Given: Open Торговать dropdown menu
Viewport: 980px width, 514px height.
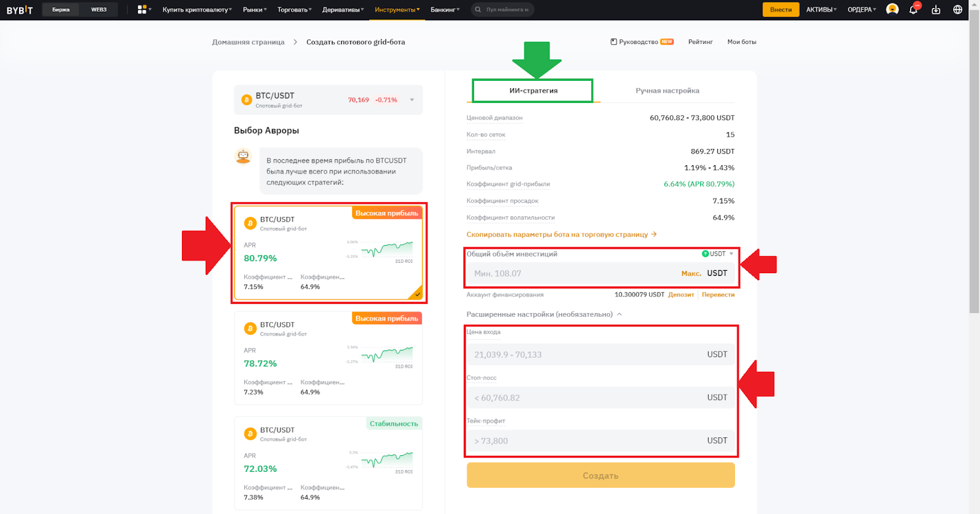Looking at the screenshot, I should [295, 10].
